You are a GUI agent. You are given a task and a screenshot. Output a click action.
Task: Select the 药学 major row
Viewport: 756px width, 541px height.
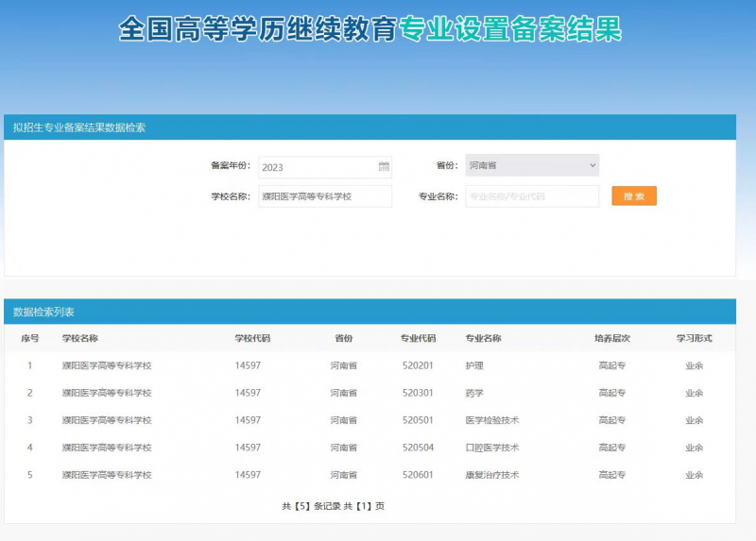(x=474, y=393)
